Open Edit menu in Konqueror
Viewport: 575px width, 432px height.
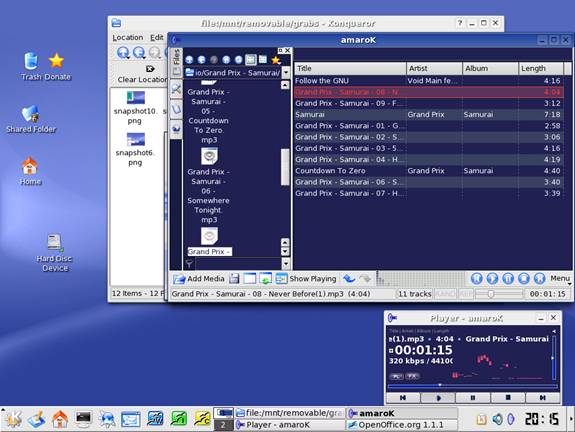(x=157, y=37)
